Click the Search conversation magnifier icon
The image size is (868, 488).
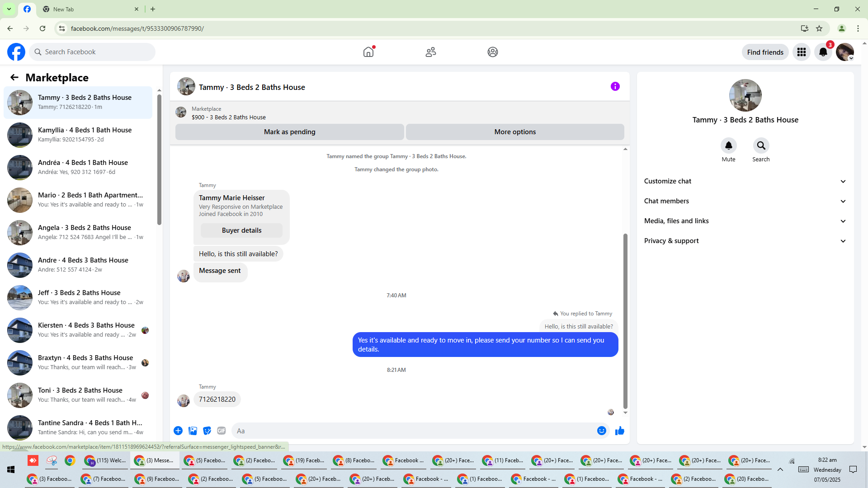tap(761, 145)
